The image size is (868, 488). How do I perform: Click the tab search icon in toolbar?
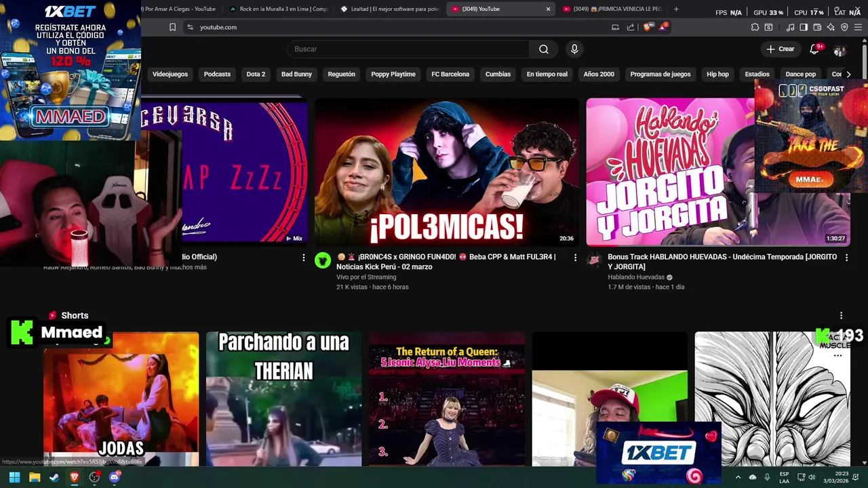[x=768, y=27]
